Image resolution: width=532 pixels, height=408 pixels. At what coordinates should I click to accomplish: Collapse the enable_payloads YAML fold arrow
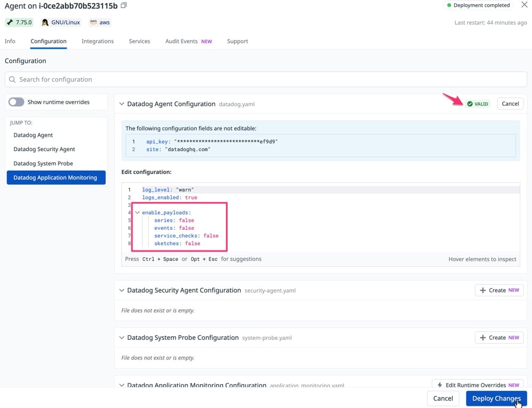click(x=137, y=212)
